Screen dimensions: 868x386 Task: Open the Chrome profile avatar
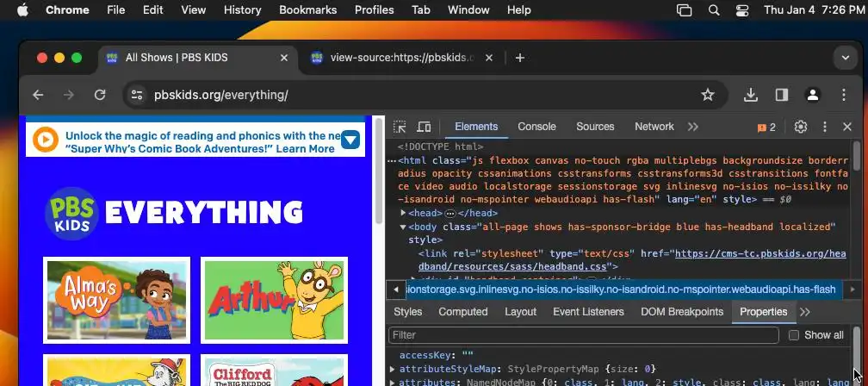click(813, 95)
